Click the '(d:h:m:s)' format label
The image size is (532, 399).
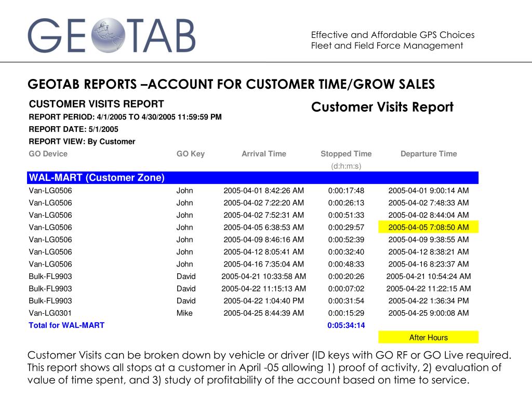[x=346, y=166]
